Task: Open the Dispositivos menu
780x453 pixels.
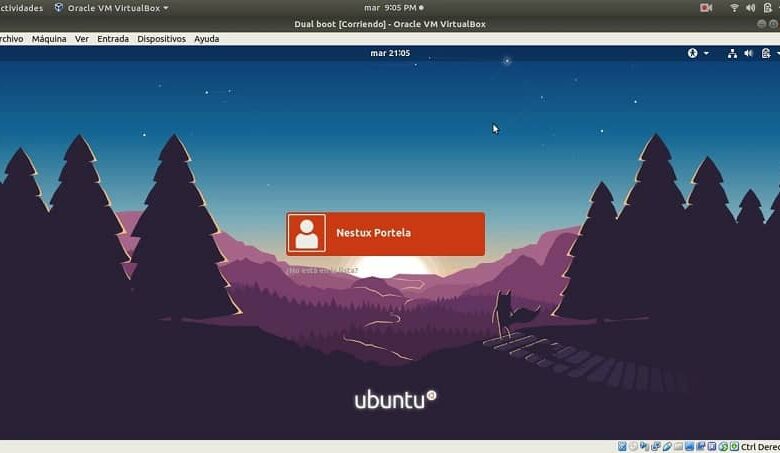Action: point(161,39)
